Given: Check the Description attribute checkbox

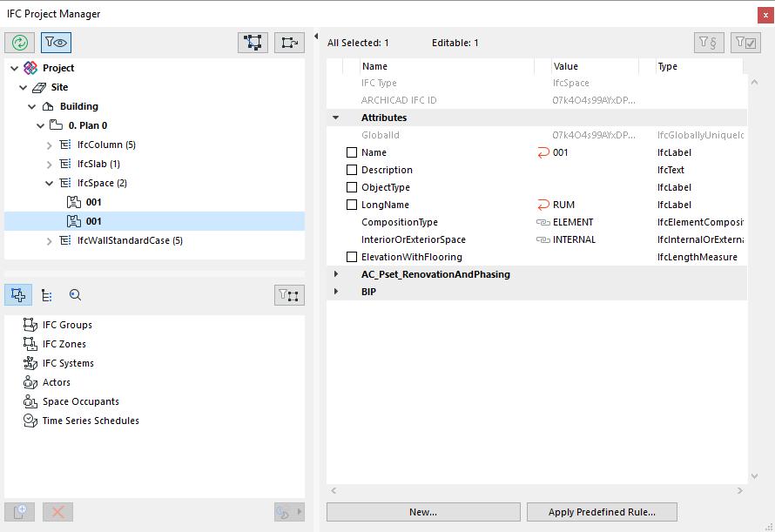Looking at the screenshot, I should (x=352, y=170).
